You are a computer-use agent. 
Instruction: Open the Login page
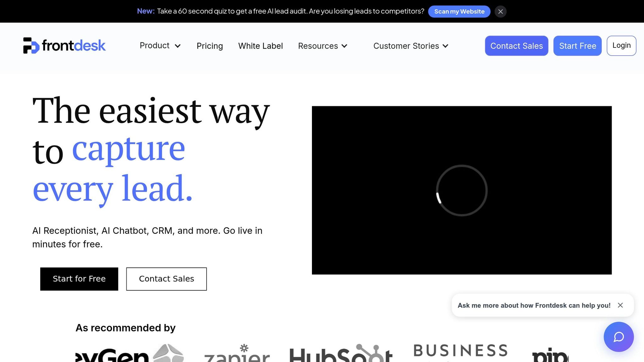[621, 46]
